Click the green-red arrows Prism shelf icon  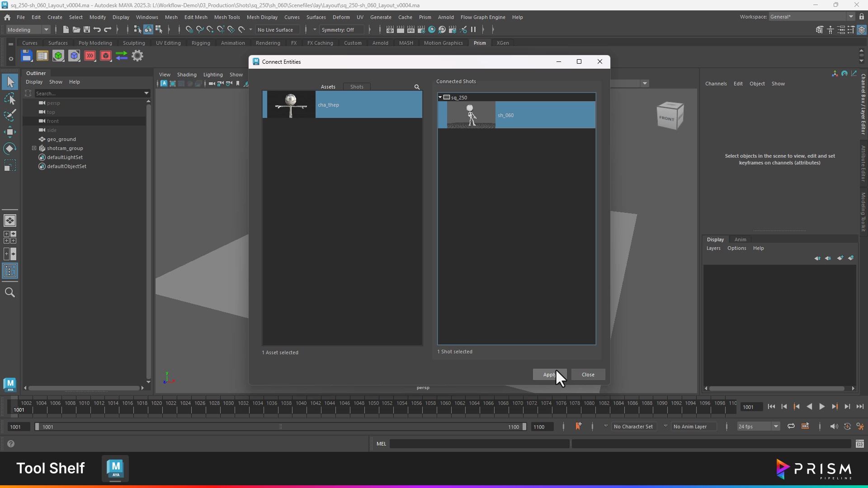122,56
